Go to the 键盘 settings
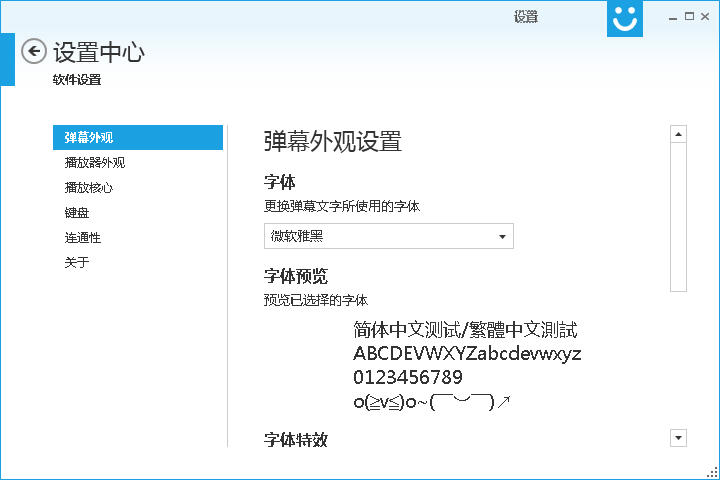 pos(77,212)
